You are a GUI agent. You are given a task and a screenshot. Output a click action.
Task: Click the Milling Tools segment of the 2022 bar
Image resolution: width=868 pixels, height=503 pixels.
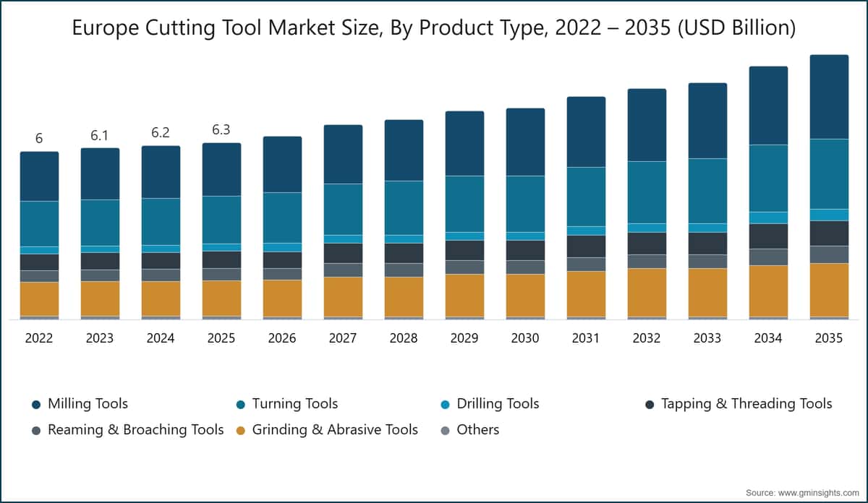(39, 176)
